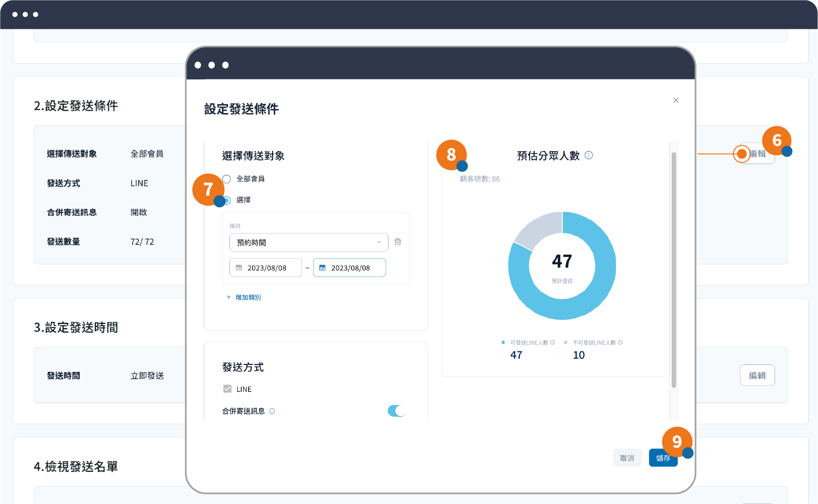Close the 設定發送條件 dialog with X

(x=676, y=100)
